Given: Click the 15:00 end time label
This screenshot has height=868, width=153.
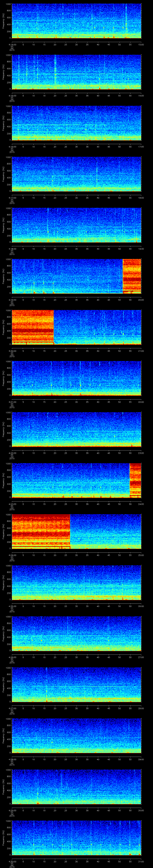Looking at the screenshot, I should [141, 44].
